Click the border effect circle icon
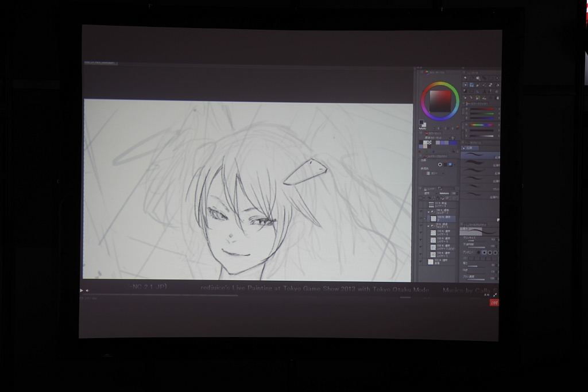This screenshot has height=392, width=588. 440,165
